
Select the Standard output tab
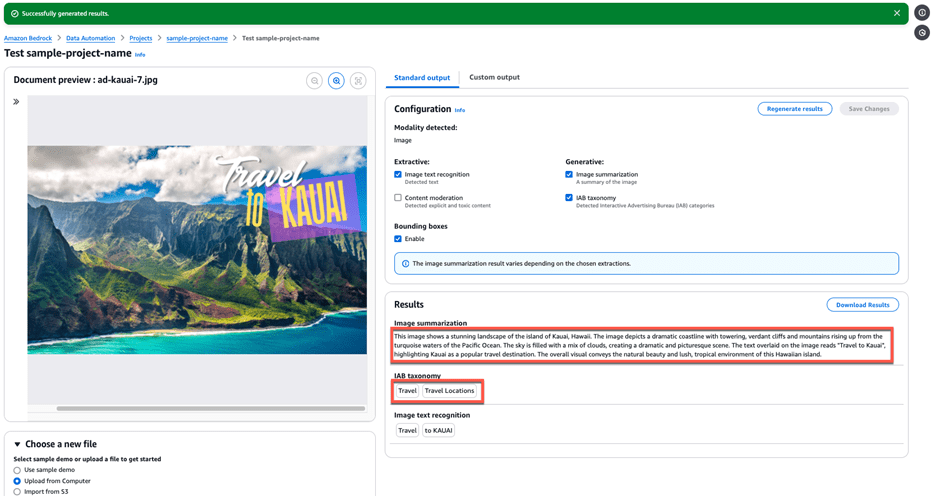point(422,77)
